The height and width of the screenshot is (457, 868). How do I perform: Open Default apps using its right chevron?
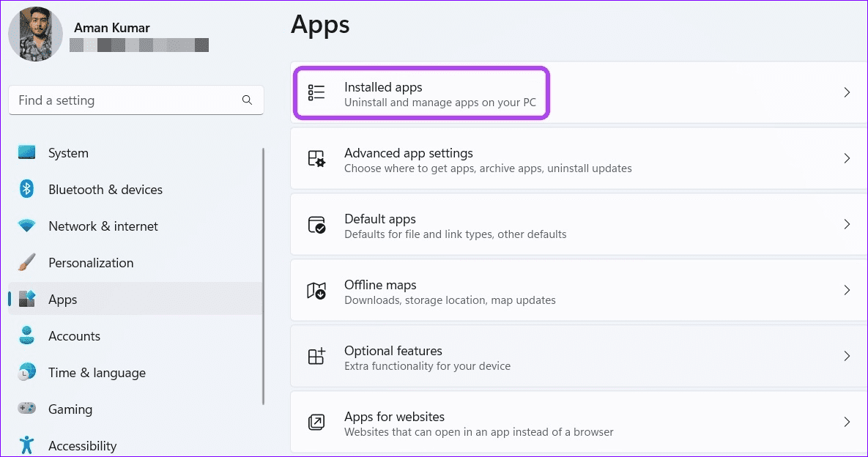(x=847, y=224)
